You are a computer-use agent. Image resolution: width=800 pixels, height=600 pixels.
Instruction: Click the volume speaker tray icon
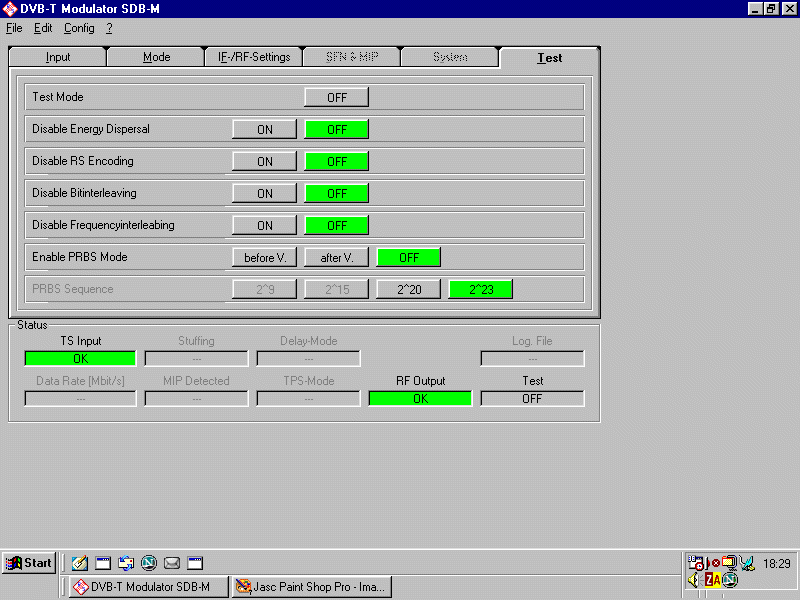(695, 579)
